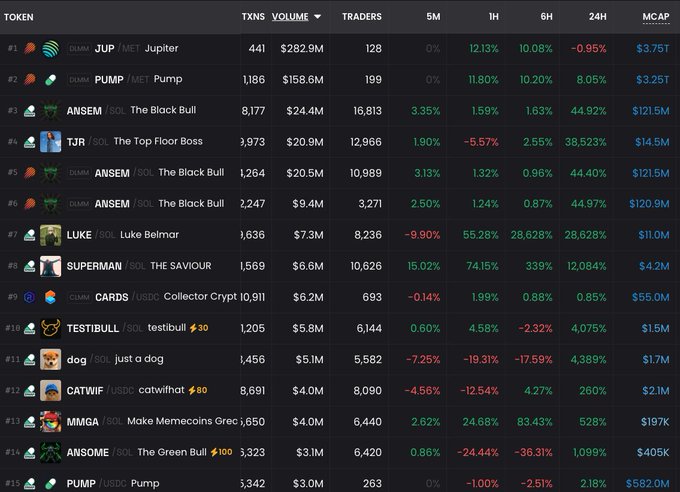680x492 pixels.
Task: Click the DEX icon in the TJR row
Action: click(29, 142)
